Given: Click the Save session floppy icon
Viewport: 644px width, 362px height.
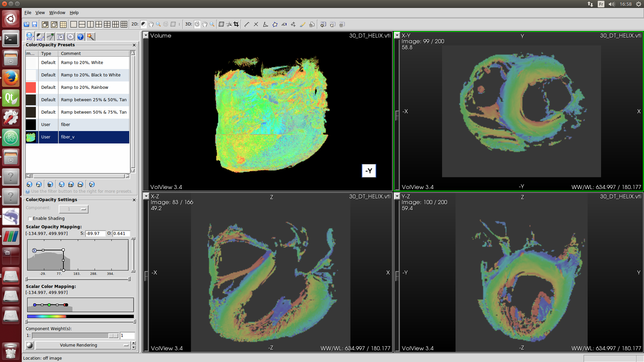Looking at the screenshot, I should point(35,24).
